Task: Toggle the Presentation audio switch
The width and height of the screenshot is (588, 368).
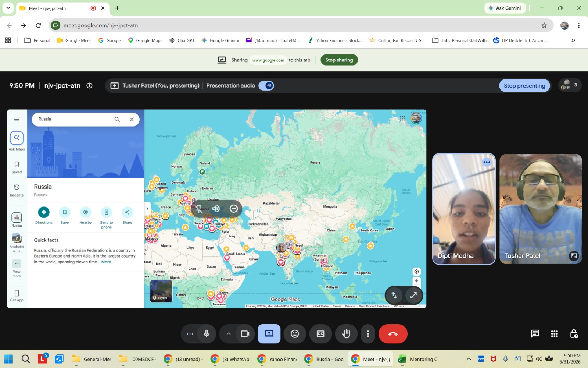Action: (x=266, y=86)
